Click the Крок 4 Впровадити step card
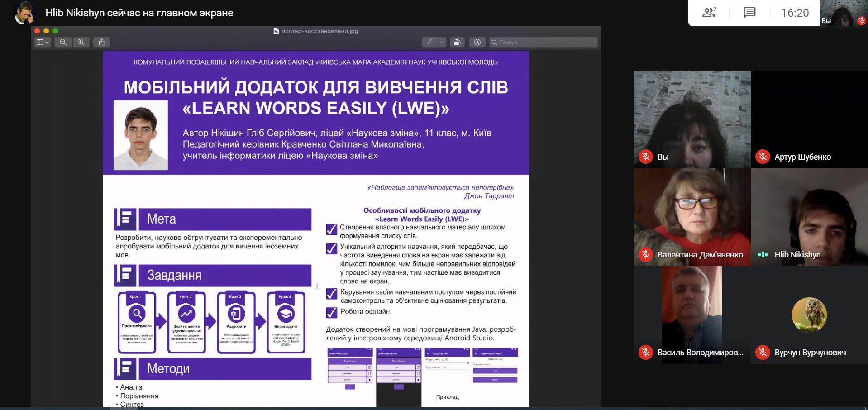The height and width of the screenshot is (410, 868). tap(286, 322)
